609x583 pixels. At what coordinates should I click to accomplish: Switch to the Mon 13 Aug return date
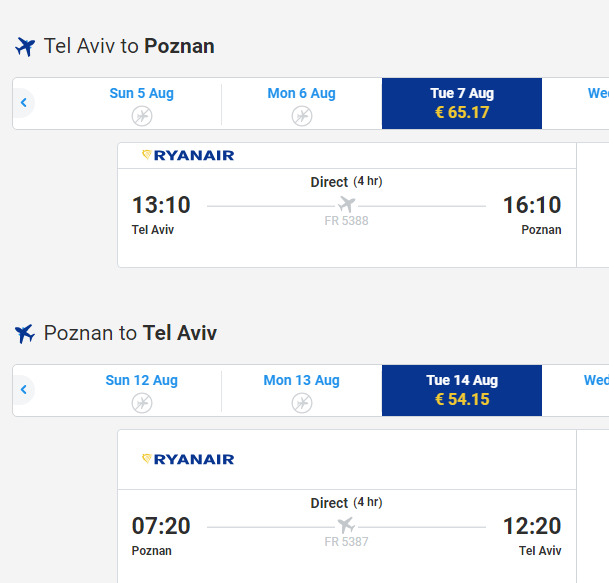pos(302,390)
